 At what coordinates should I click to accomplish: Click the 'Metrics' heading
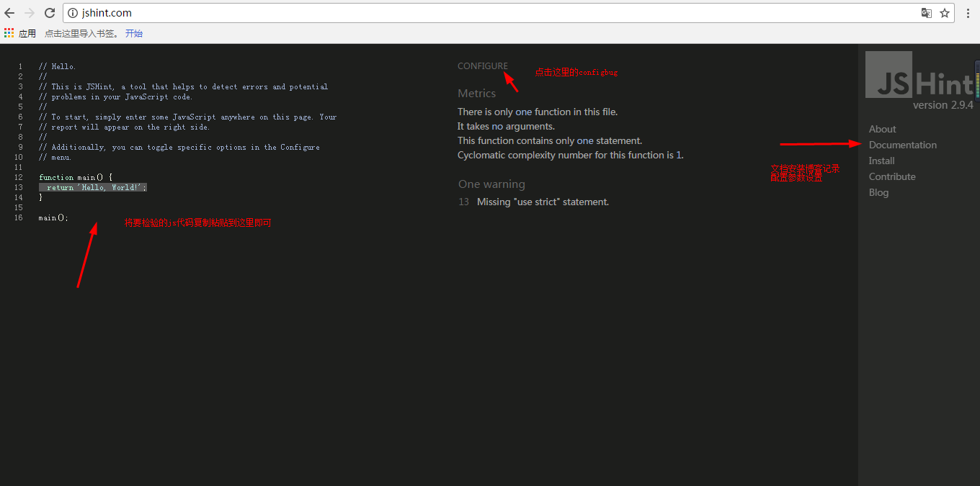tap(477, 93)
